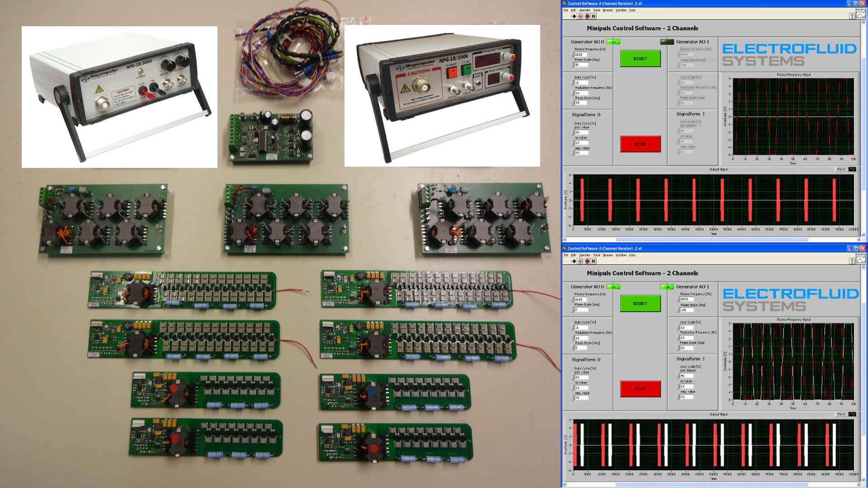Click Signalform 0 pos. value field in upper window
Image resolution: width=868 pixels, height=488 pixels.
click(581, 132)
